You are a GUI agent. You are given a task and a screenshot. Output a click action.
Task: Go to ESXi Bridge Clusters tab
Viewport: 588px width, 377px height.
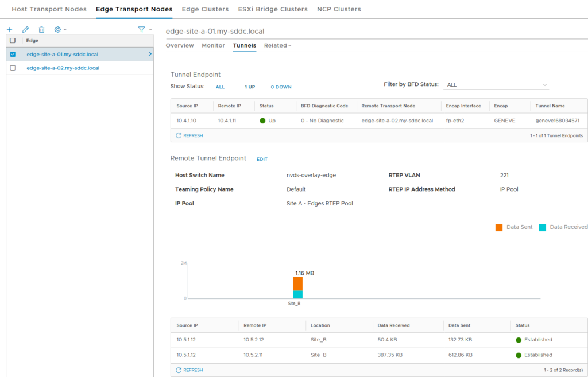point(273,9)
